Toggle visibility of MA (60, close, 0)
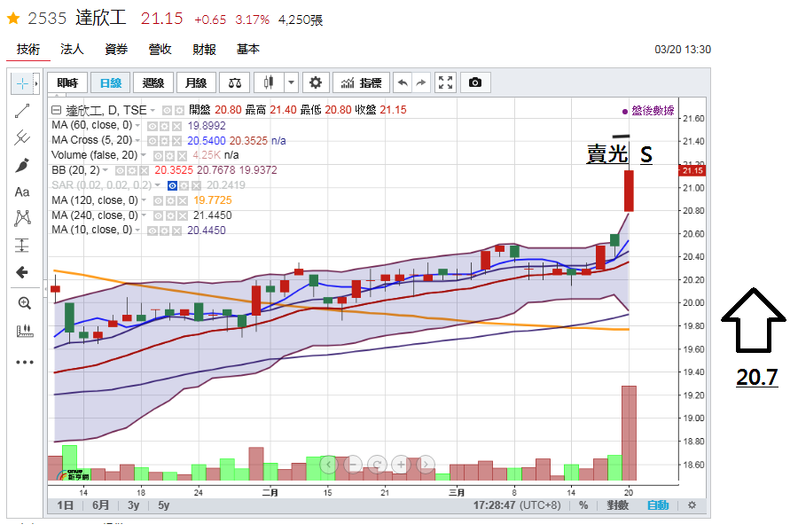This screenshot has width=798, height=532. 153,126
